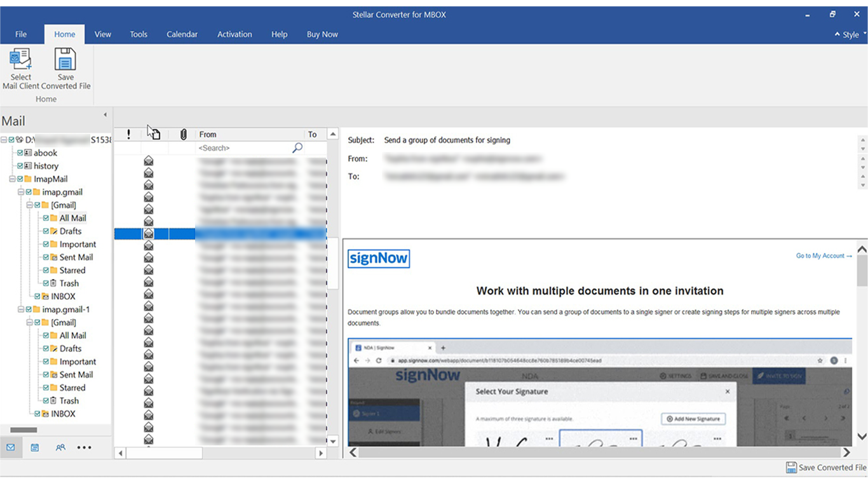
Task: Collapse the ImapMail tree node
Action: coord(12,179)
